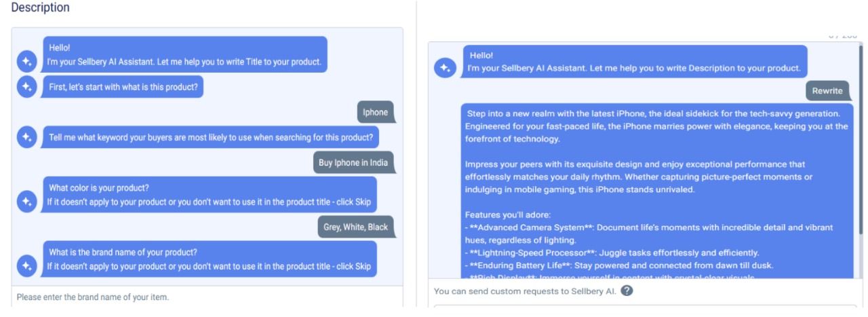This screenshot has height=317, width=868.
Task: Select the "Grey, White, Black" reply bubble
Action: [355, 227]
